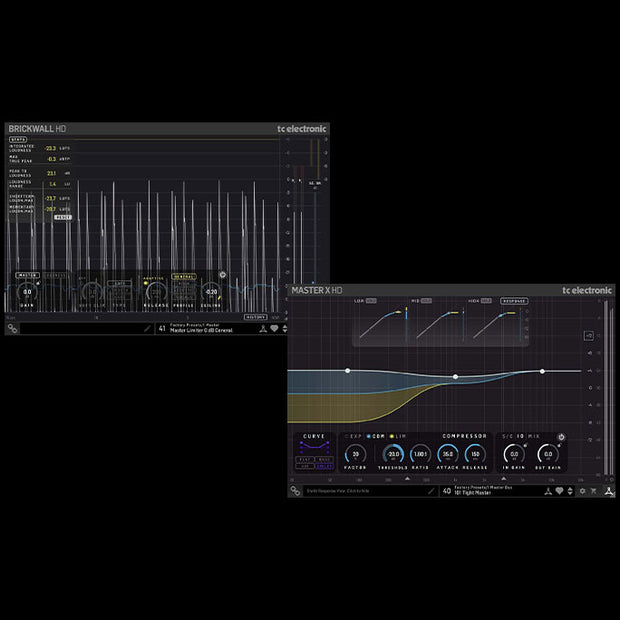Click the Brickwall HD Gain knob
The width and height of the screenshot is (620, 620).
point(27,292)
